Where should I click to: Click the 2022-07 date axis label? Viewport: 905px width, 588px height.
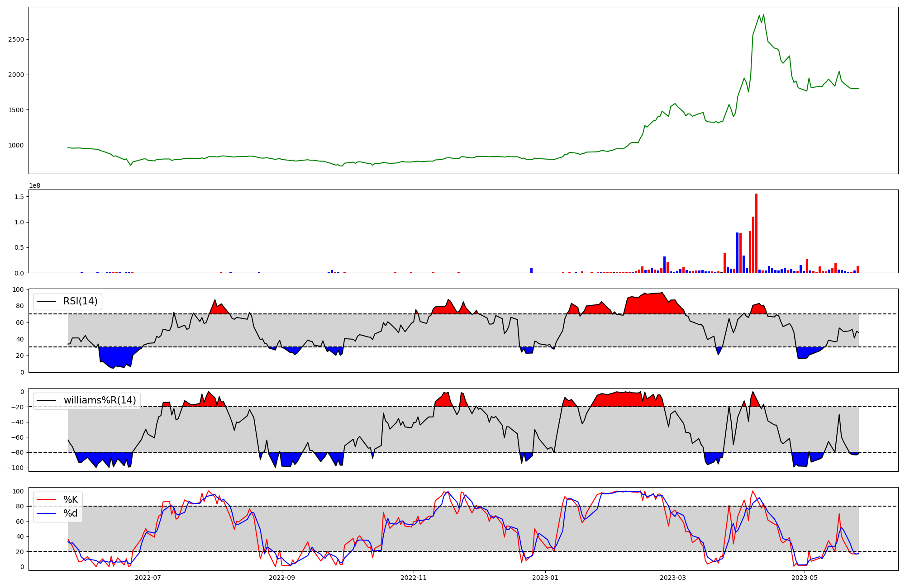(148, 578)
